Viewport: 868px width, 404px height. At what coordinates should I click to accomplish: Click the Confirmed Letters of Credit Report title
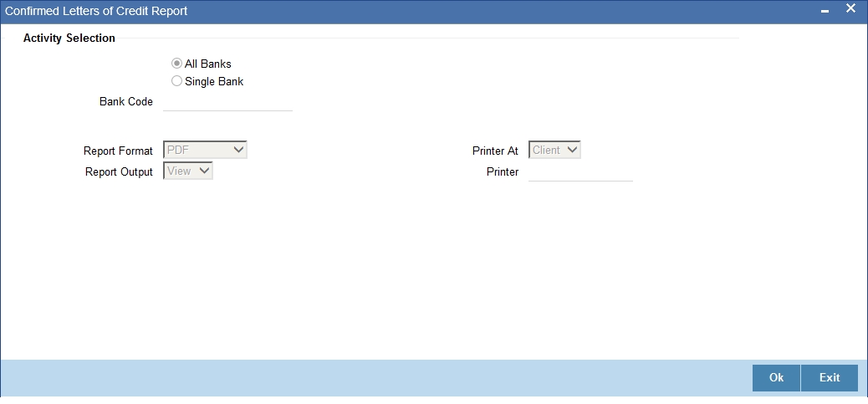point(96,11)
